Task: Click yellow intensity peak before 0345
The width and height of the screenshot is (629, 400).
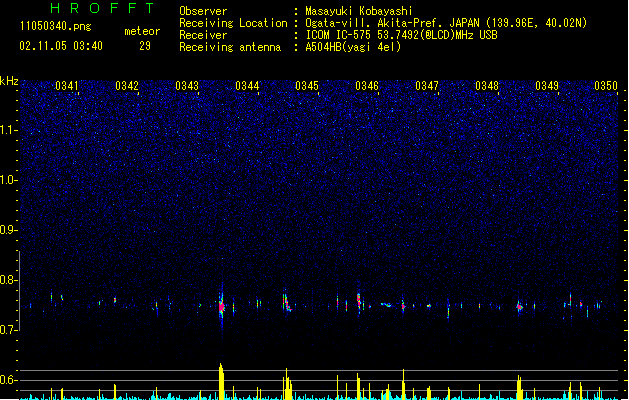Action: click(x=288, y=384)
